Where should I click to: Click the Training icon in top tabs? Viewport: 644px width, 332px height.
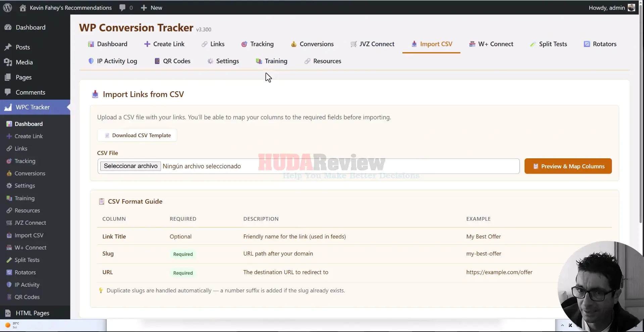coord(259,61)
